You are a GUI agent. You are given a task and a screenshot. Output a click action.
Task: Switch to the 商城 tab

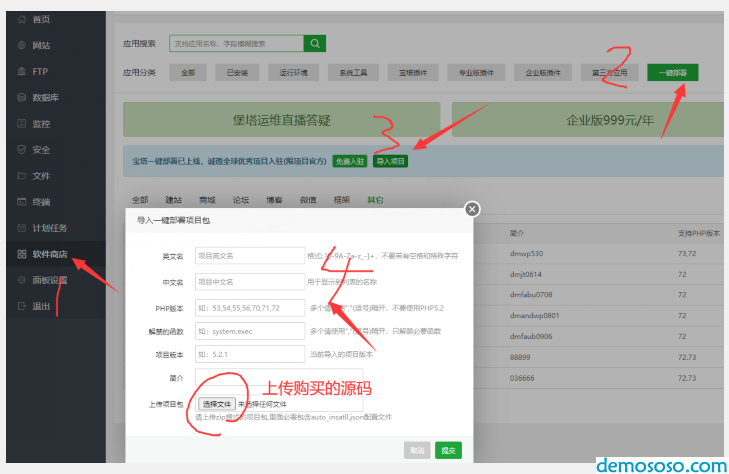point(207,200)
